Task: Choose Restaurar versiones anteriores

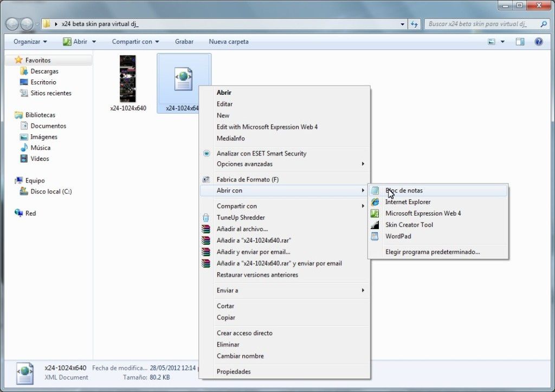Action: click(257, 275)
